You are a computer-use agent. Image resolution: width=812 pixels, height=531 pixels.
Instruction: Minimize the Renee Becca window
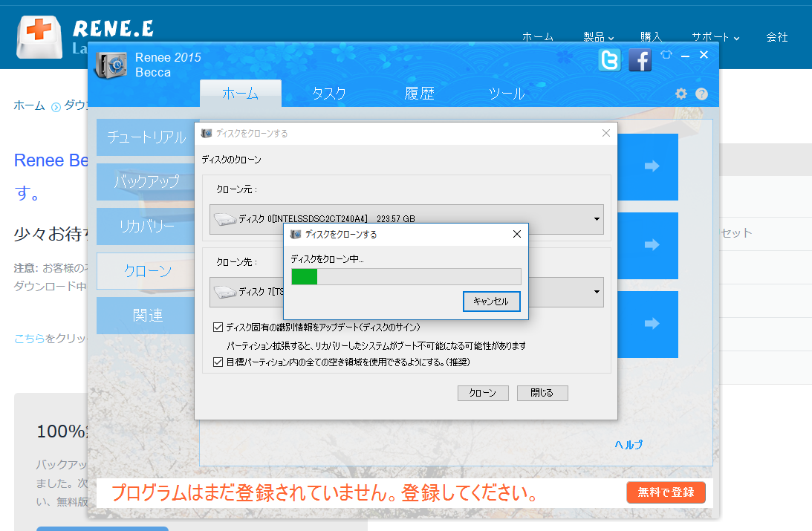[x=685, y=55]
